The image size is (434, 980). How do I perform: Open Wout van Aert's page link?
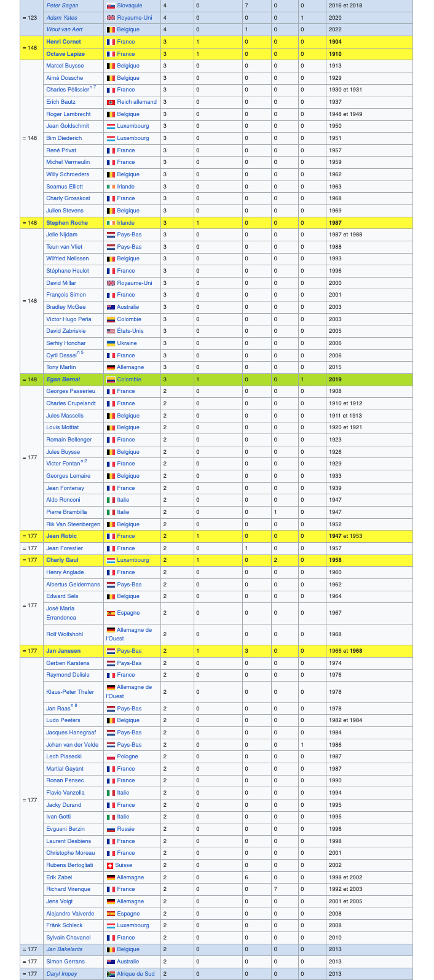[x=64, y=29]
